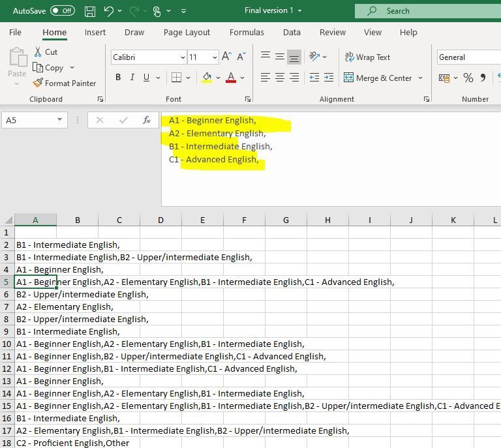Open the Borders dropdown arrow
501x448 pixels.
[x=188, y=78]
